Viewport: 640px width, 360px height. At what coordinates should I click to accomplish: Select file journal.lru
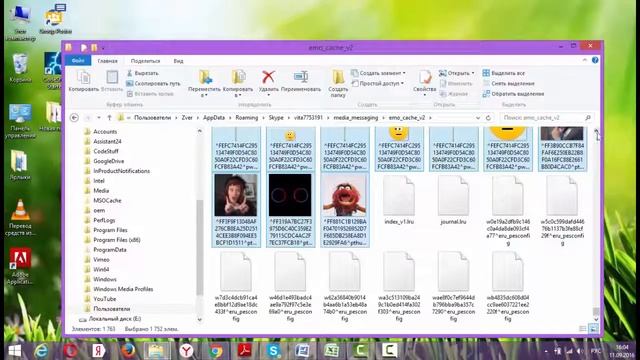tap(453, 200)
